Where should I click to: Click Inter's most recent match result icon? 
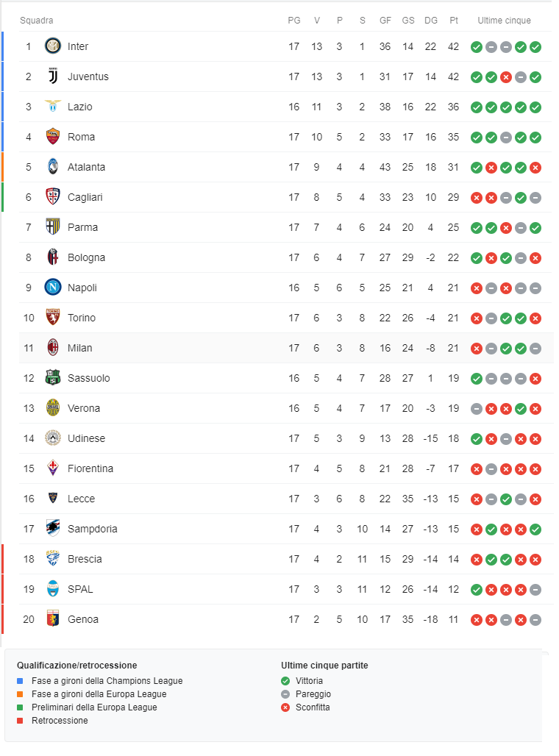click(x=535, y=47)
